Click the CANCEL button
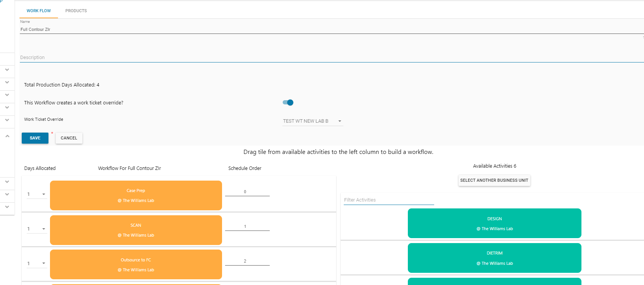 [x=69, y=138]
